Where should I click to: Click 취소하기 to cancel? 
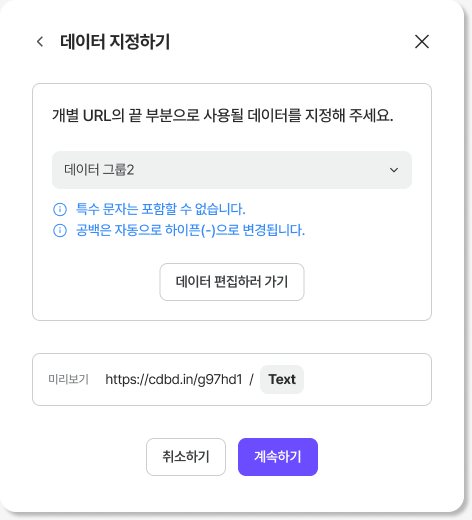186,457
